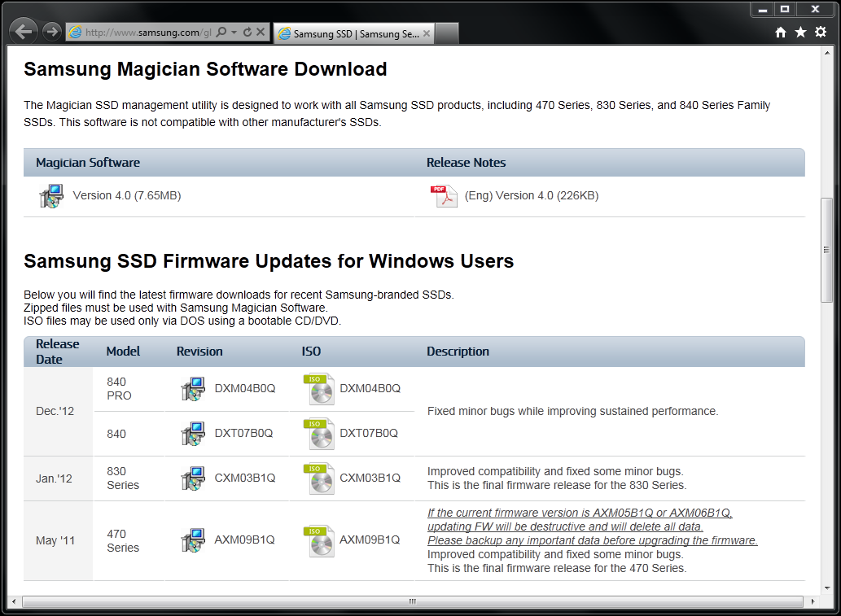Click installer icon next to DXM04B0Q revision
This screenshot has width=841, height=616.
[193, 389]
